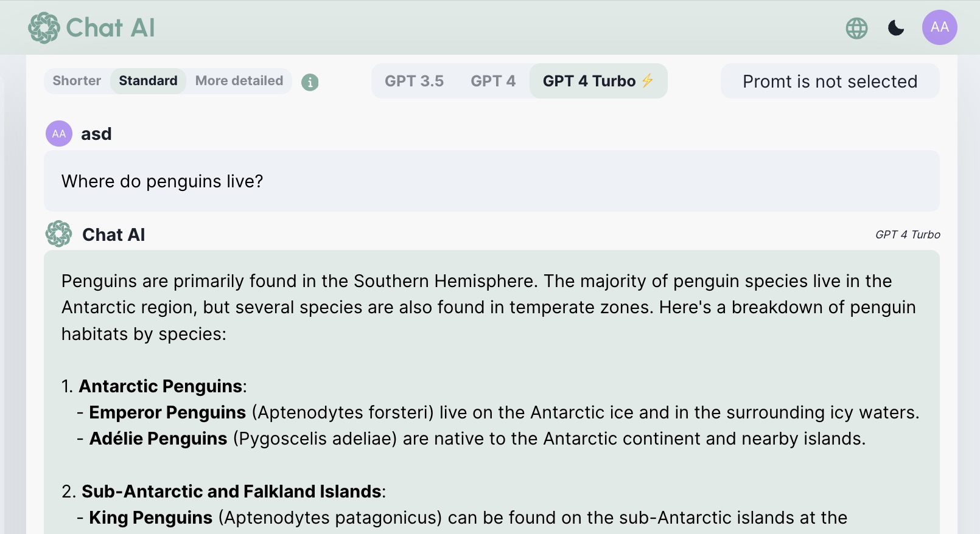The image size is (980, 534).
Task: Click the lightning bolt icon on GPT 4 Turbo
Action: click(648, 81)
